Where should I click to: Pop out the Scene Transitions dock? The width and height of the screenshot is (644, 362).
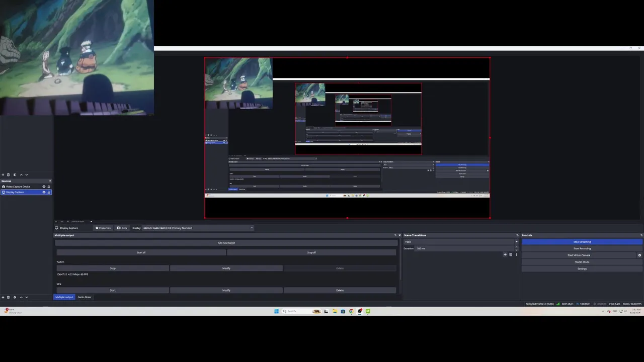coord(517,235)
